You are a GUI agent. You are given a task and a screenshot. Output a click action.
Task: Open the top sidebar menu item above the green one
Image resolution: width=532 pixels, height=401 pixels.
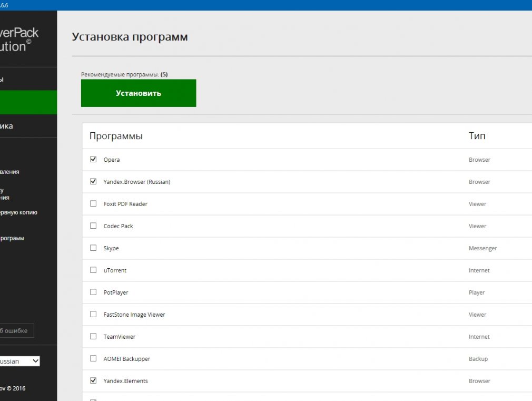point(28,79)
